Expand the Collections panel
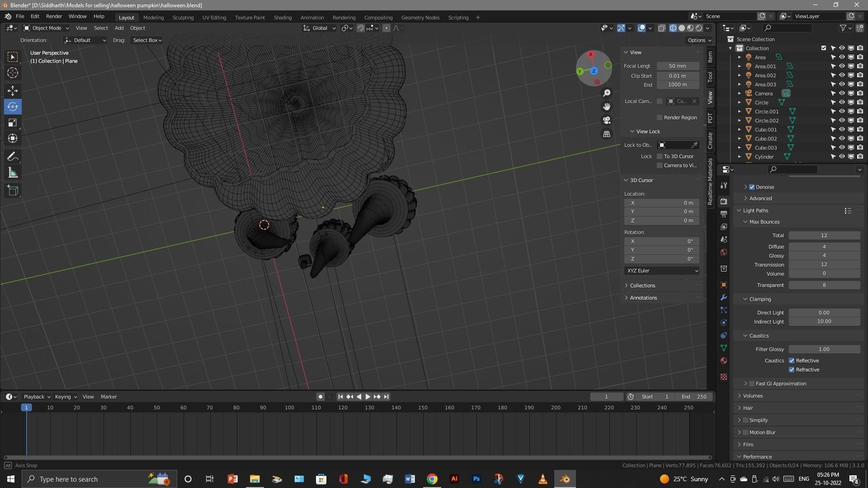Image resolution: width=868 pixels, height=488 pixels. [642, 286]
